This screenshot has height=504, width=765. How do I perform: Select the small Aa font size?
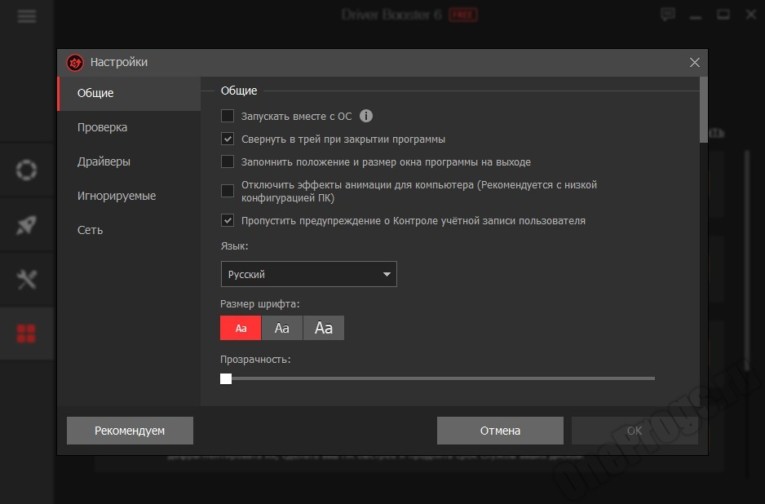tap(241, 328)
